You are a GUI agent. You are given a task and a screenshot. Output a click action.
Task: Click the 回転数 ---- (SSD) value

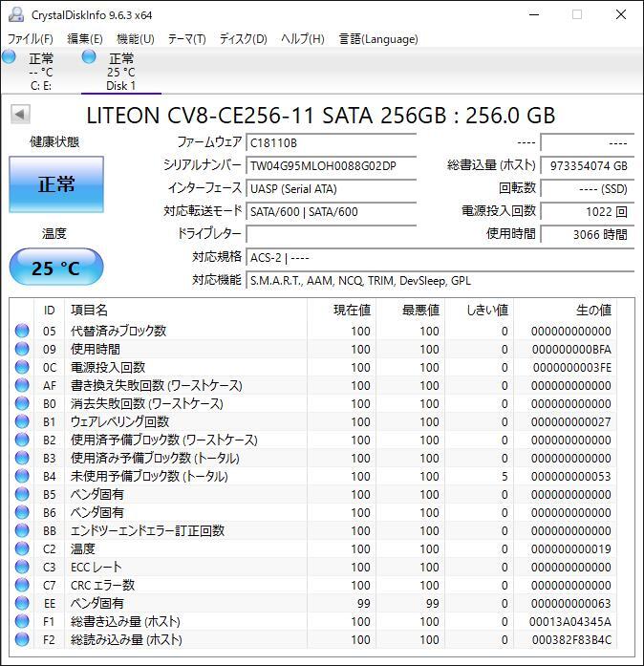[x=587, y=188]
